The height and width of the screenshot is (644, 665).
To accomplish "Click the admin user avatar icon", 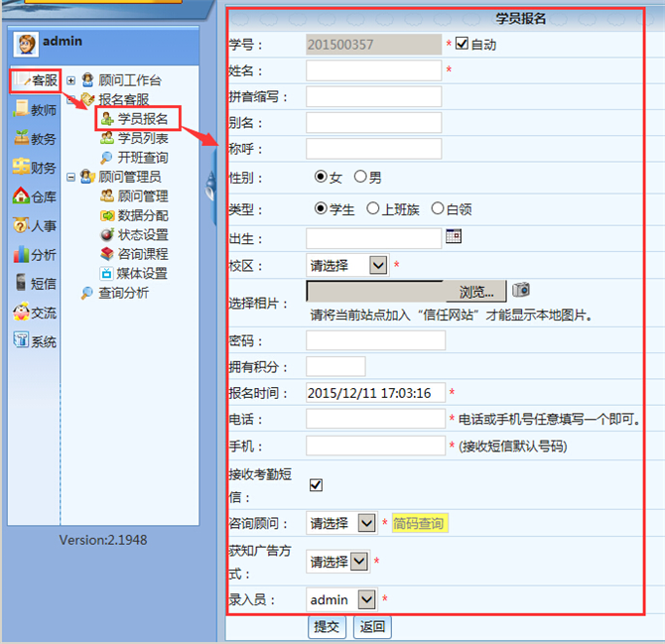I will (x=28, y=44).
